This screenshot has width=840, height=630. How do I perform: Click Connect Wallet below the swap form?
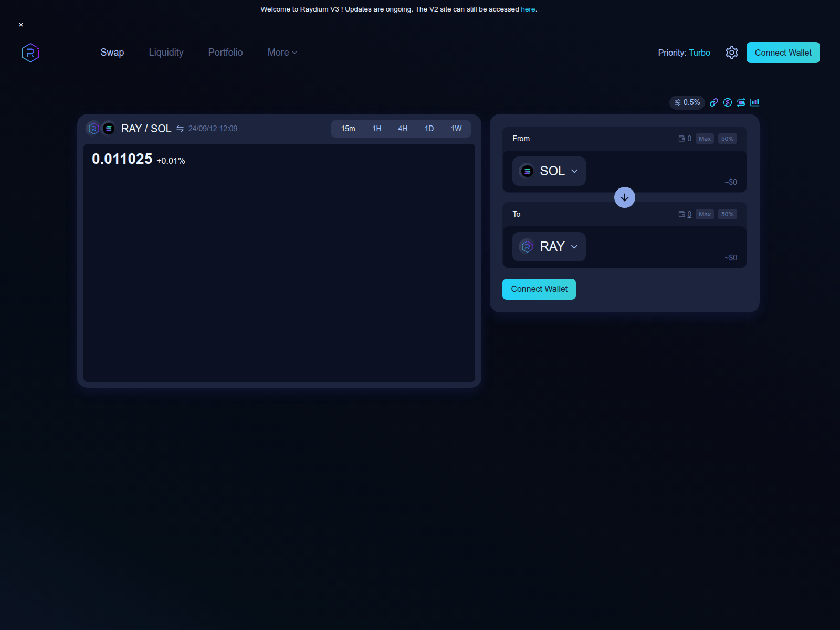click(539, 289)
